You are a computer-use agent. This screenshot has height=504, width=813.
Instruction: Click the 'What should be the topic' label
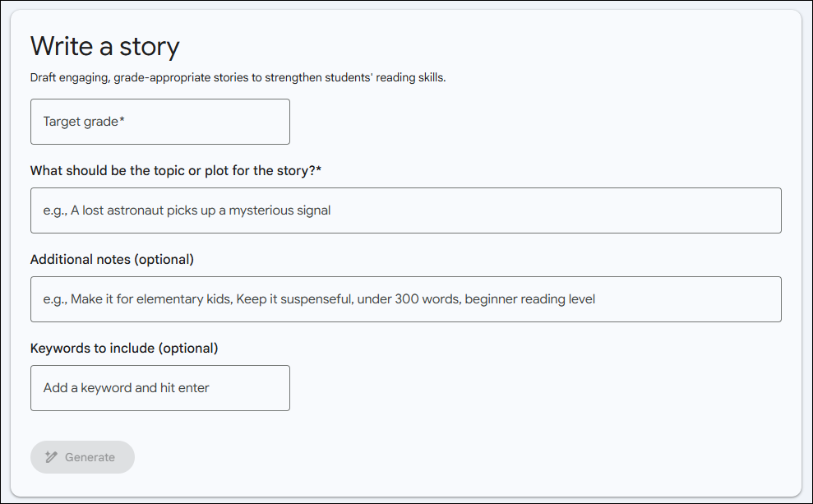[x=176, y=170]
